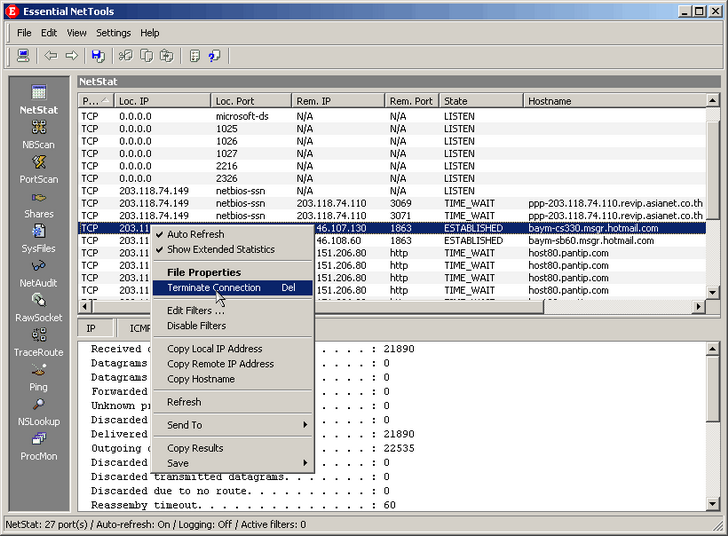Click the settings page toolbar icon
The height and width of the screenshot is (536, 728).
coord(195,56)
